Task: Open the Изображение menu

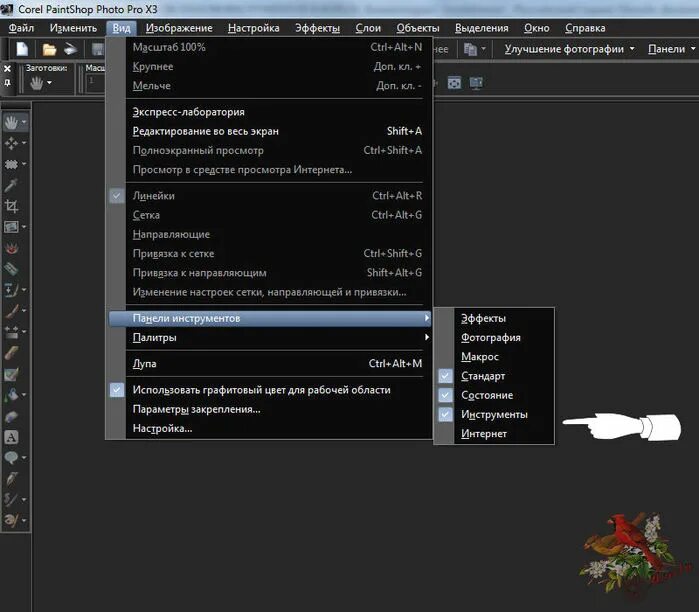Action: click(x=179, y=28)
